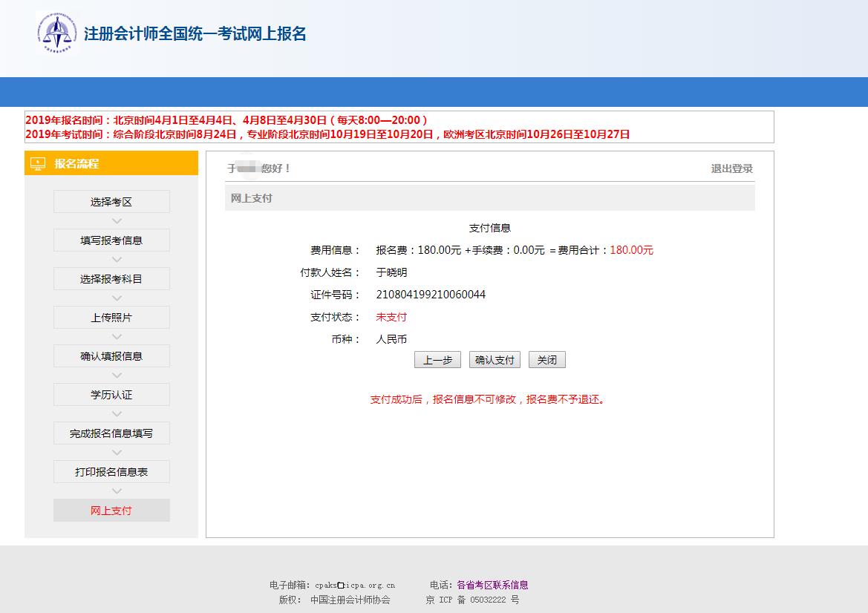Click 确认支付 to confirm payment

pyautogui.click(x=494, y=359)
